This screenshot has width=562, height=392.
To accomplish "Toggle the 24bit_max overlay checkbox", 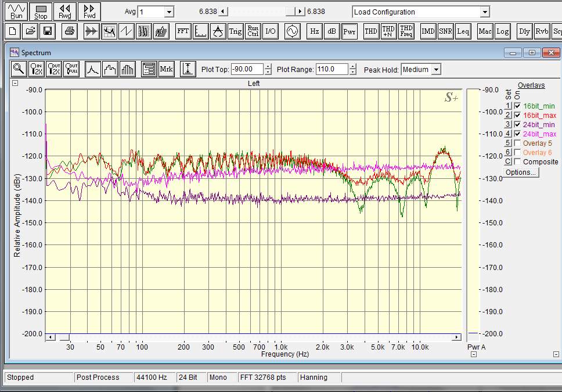I will [x=517, y=134].
